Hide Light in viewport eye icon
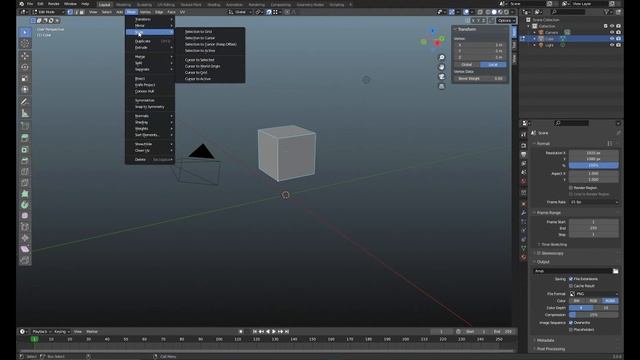The width and height of the screenshot is (640, 360). click(x=612, y=45)
